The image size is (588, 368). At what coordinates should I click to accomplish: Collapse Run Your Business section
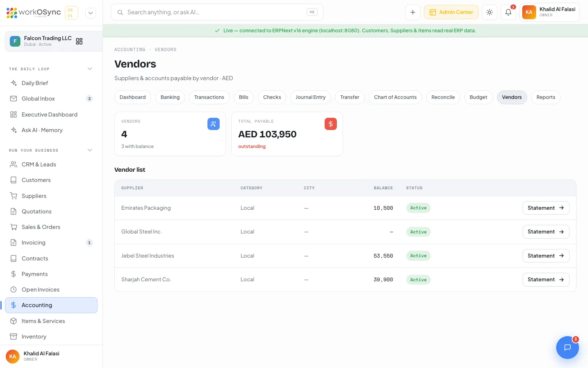pyautogui.click(x=90, y=150)
